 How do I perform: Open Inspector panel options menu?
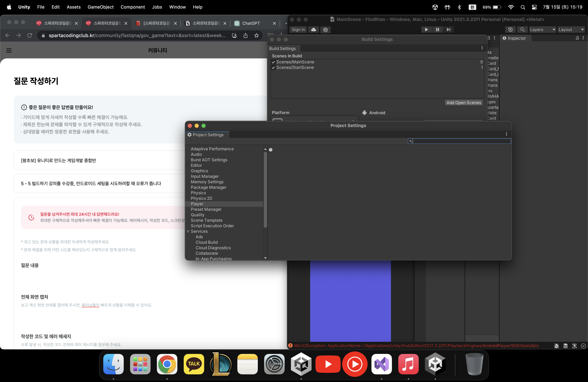(583, 38)
